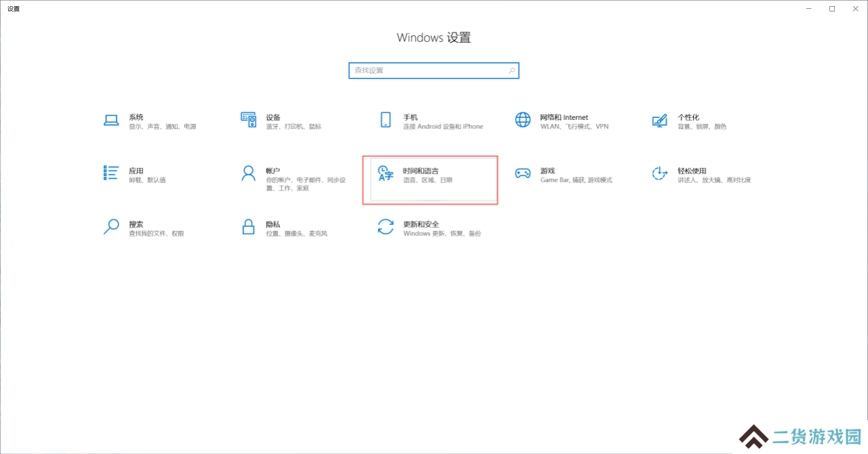
Task: Focus the 查找设置 search field
Action: [x=434, y=70]
